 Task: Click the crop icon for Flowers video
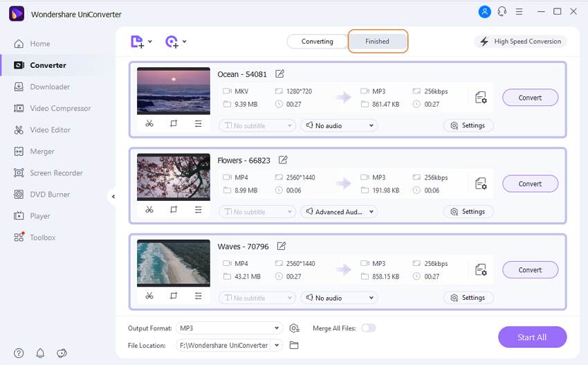click(x=174, y=209)
